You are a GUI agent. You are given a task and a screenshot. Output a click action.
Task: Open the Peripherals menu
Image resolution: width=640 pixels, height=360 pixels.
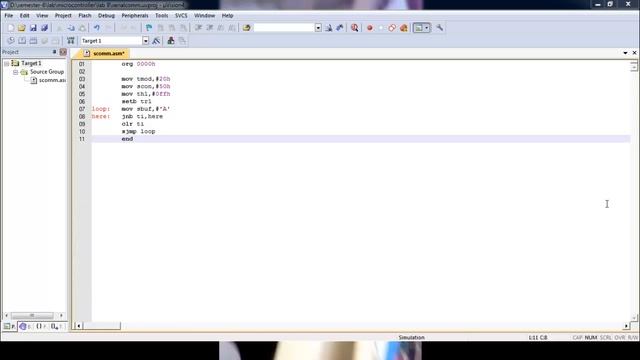pos(135,16)
